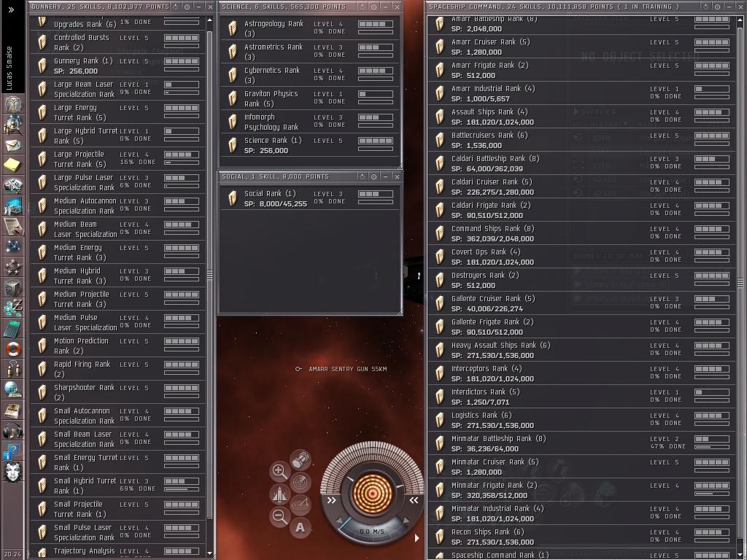Click the Spaceship Command scrollbar handle
The width and height of the screenshot is (747, 560).
(x=740, y=284)
